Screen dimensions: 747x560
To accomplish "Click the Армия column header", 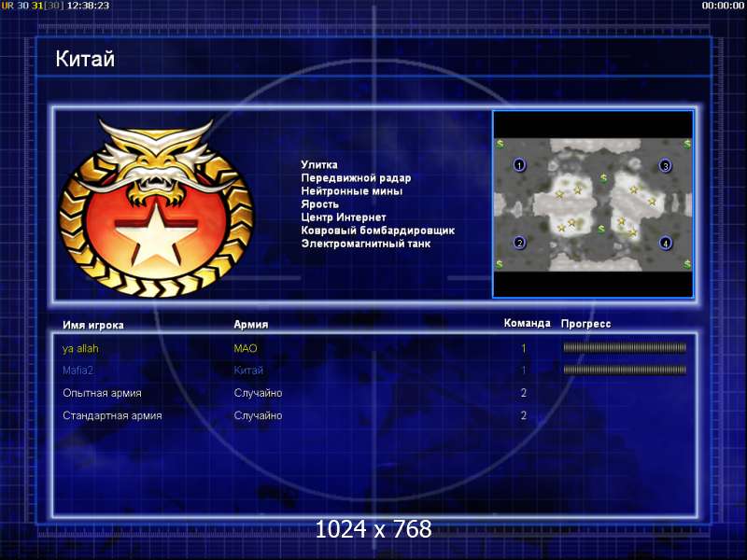I will (251, 324).
